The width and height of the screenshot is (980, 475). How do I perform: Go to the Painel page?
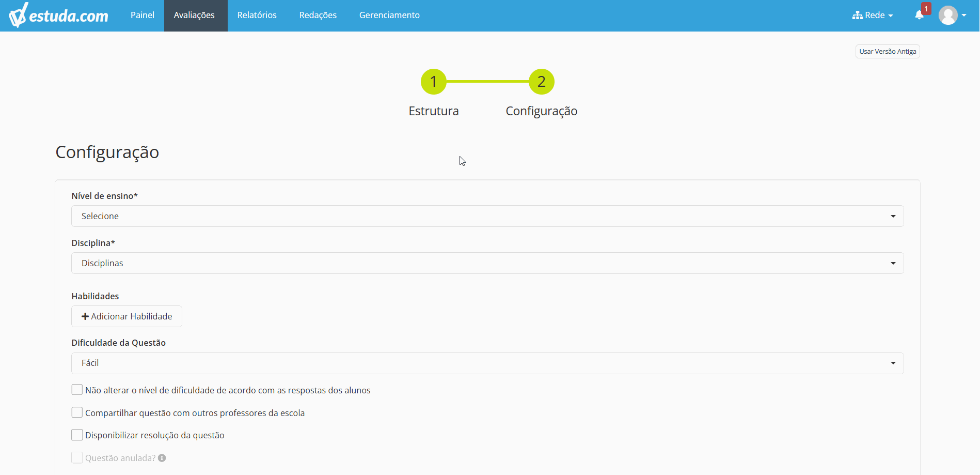point(143,16)
